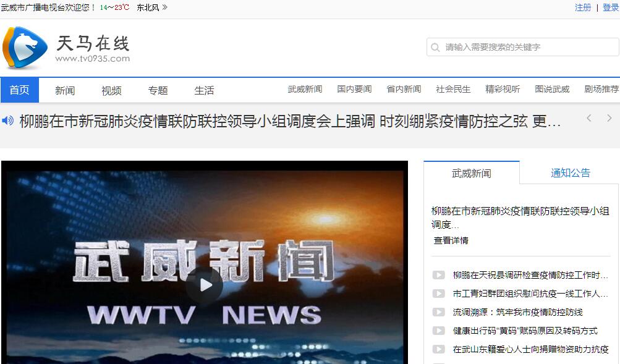Click the video icon beside 在武山东籍爱心人士
Viewport: 620px width, 364px height.
[438, 349]
